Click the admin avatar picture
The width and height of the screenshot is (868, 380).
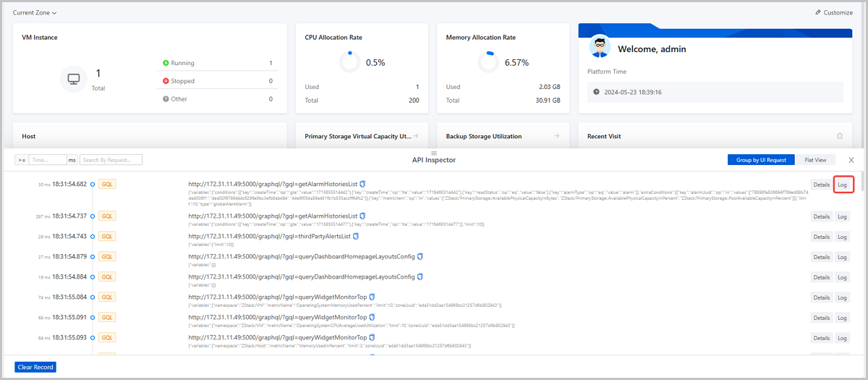(x=598, y=48)
